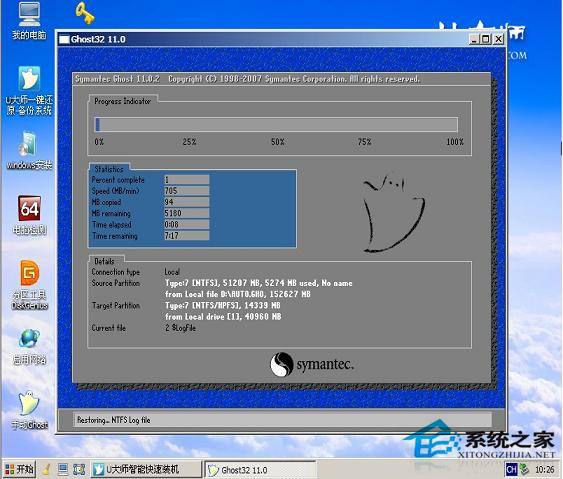Image resolution: width=563 pixels, height=479 pixels.
Task: Click the green tray icon beside CH
Action: click(x=525, y=469)
